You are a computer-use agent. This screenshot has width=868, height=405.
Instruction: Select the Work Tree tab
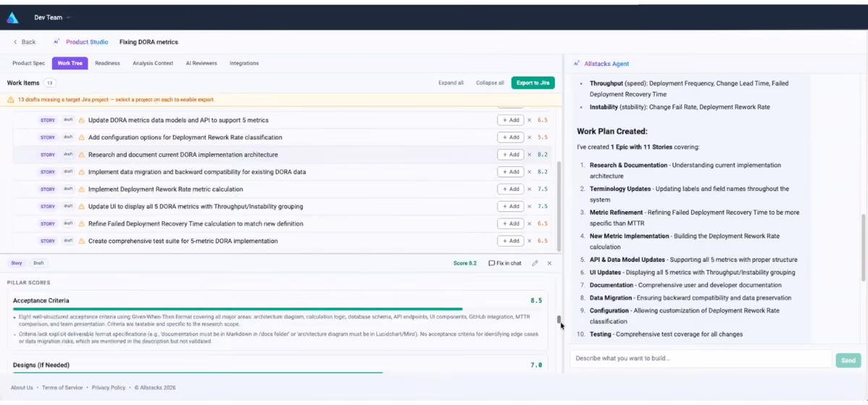(69, 63)
